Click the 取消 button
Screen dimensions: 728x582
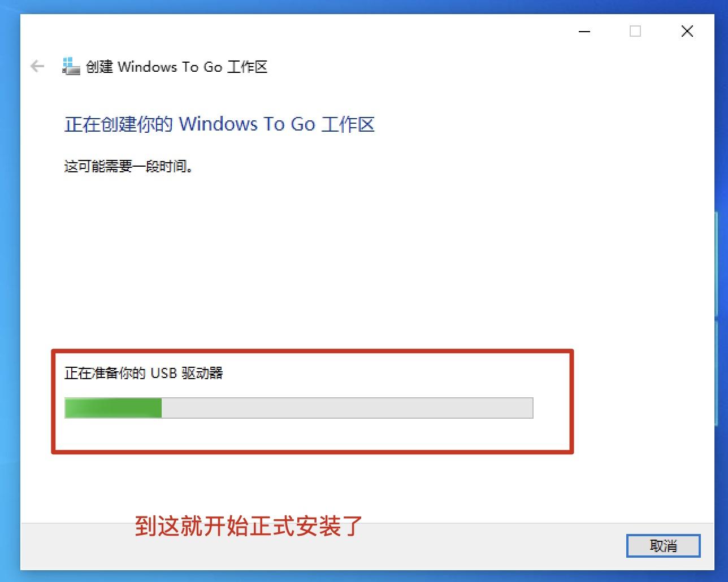pyautogui.click(x=664, y=546)
